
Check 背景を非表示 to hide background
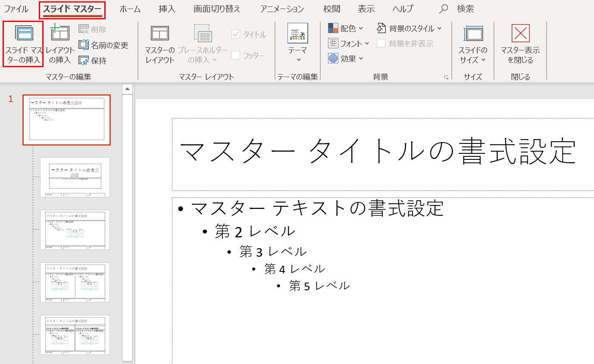381,43
